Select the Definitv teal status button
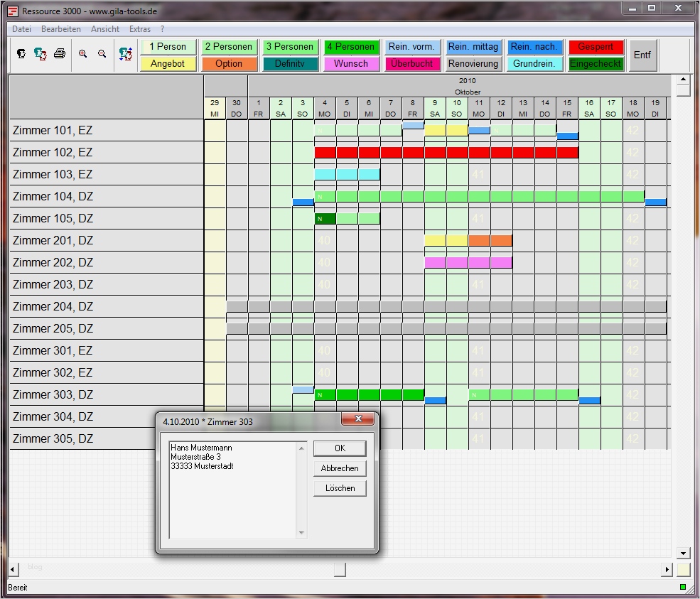 (x=290, y=64)
